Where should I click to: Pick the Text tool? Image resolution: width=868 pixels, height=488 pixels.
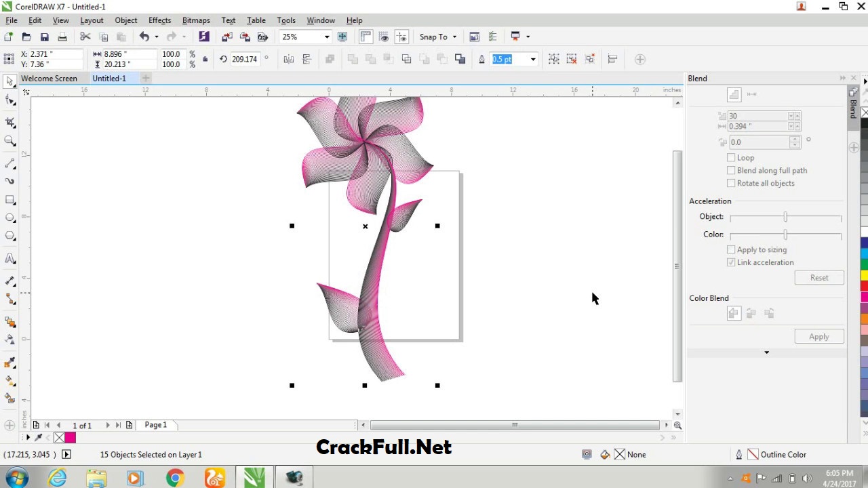pos(10,258)
